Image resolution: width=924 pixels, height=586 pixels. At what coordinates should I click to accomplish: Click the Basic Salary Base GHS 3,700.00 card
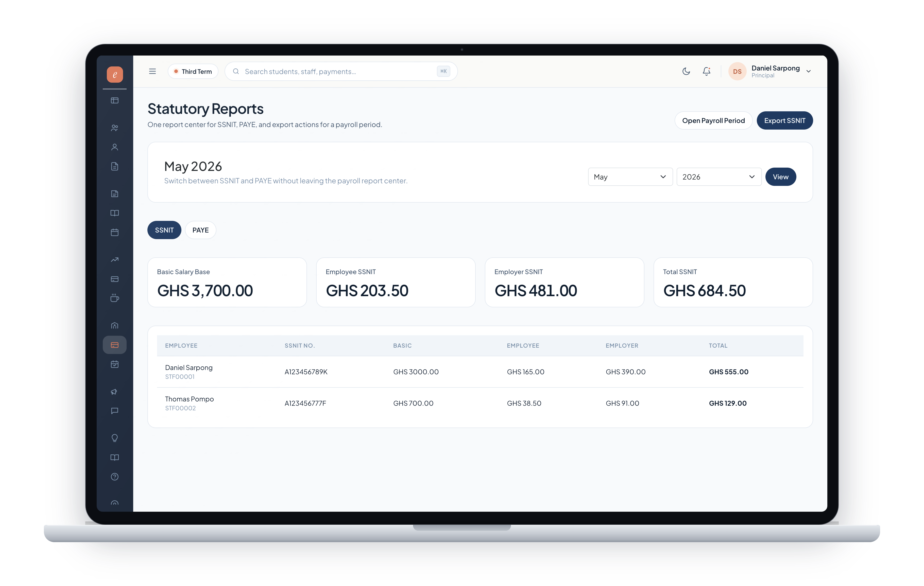[227, 282]
